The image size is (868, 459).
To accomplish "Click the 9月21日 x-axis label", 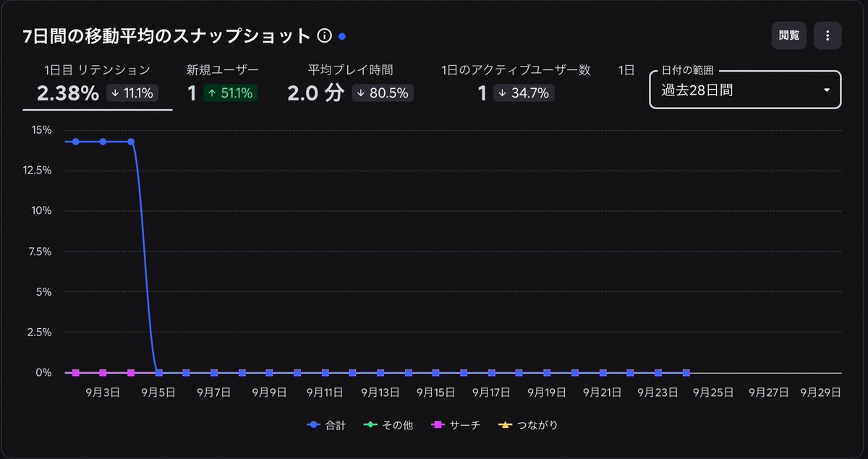I will (x=602, y=392).
